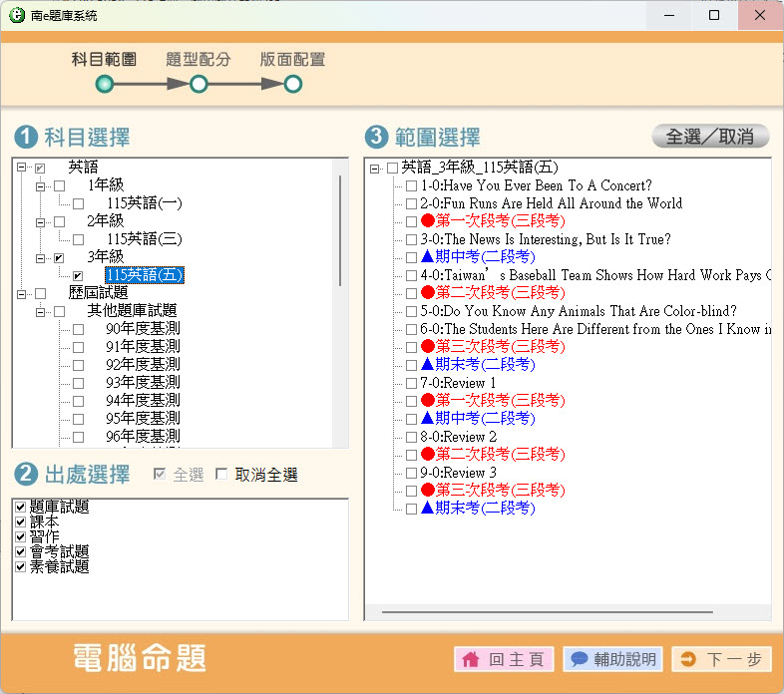
Task: Uncheck 習作 source checkbox
Action: tap(21, 537)
